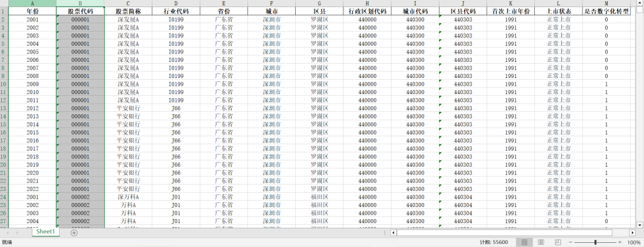The width and height of the screenshot is (644, 247).
Task: Click J66 cell in row 13
Action: pos(176,108)
